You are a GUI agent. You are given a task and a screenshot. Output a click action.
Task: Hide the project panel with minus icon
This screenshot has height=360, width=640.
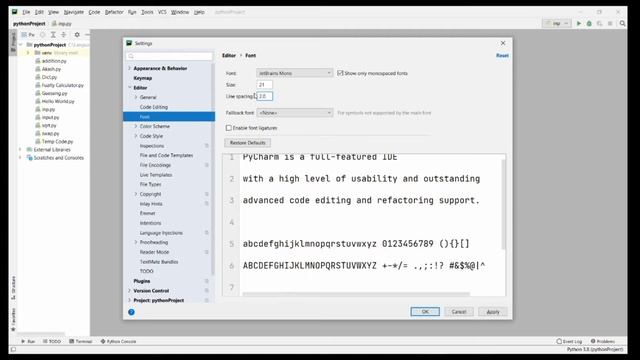coord(87,35)
